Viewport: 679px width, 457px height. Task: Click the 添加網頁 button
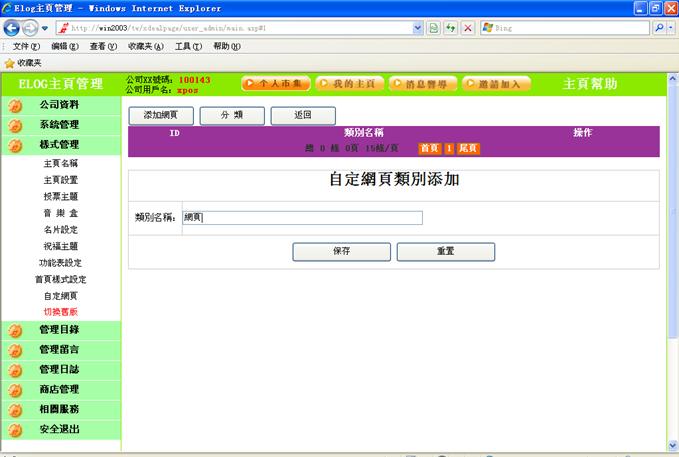click(161, 115)
